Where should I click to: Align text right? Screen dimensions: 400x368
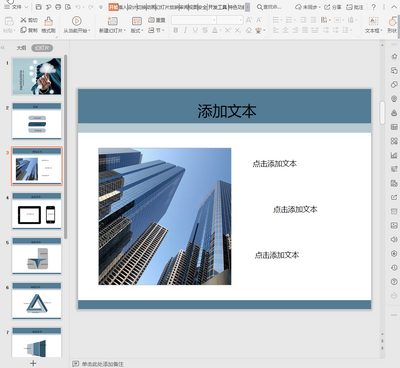[x=295, y=30]
